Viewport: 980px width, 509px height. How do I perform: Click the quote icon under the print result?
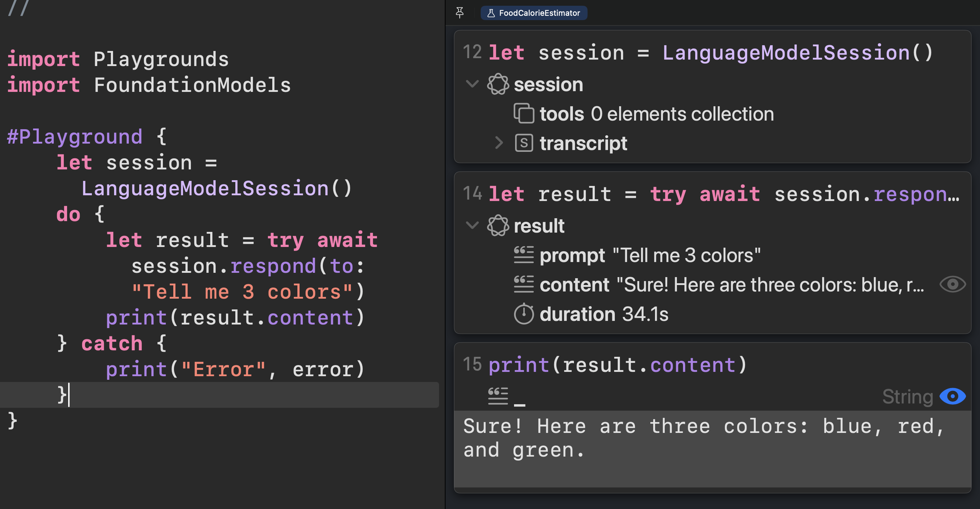498,396
